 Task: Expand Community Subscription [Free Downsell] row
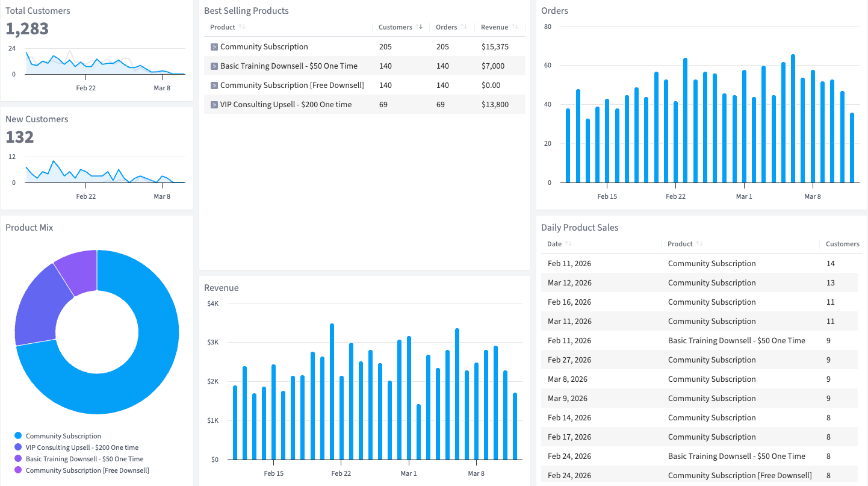pyautogui.click(x=214, y=86)
